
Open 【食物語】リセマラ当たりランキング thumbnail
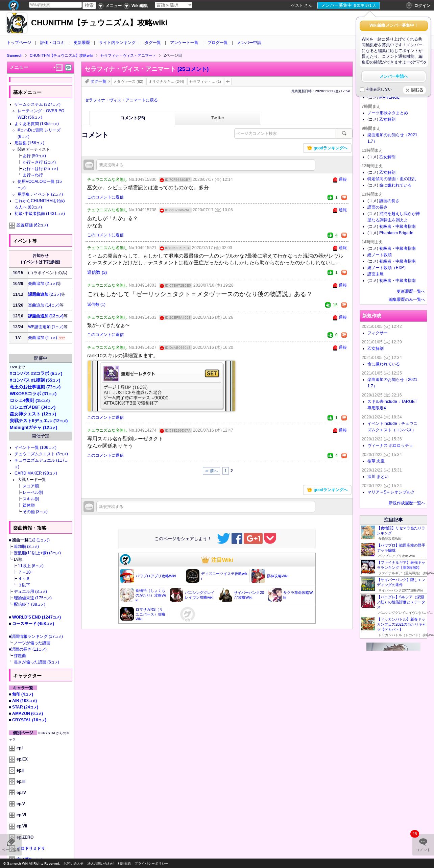pos(368,532)
